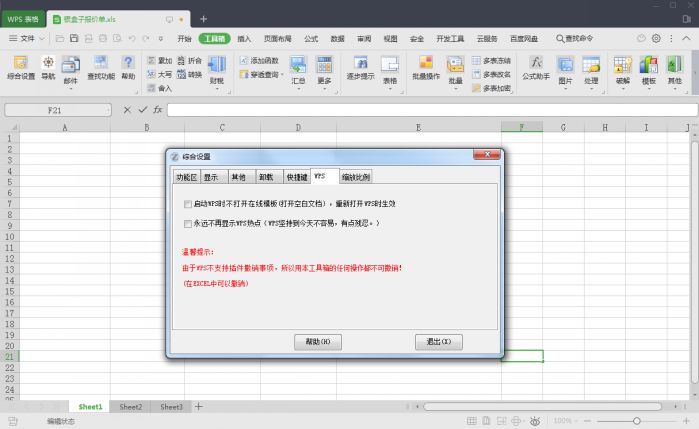The width and height of the screenshot is (699, 429).
Task: Click the horizontal scrollbar at bottom
Action: pos(542,406)
